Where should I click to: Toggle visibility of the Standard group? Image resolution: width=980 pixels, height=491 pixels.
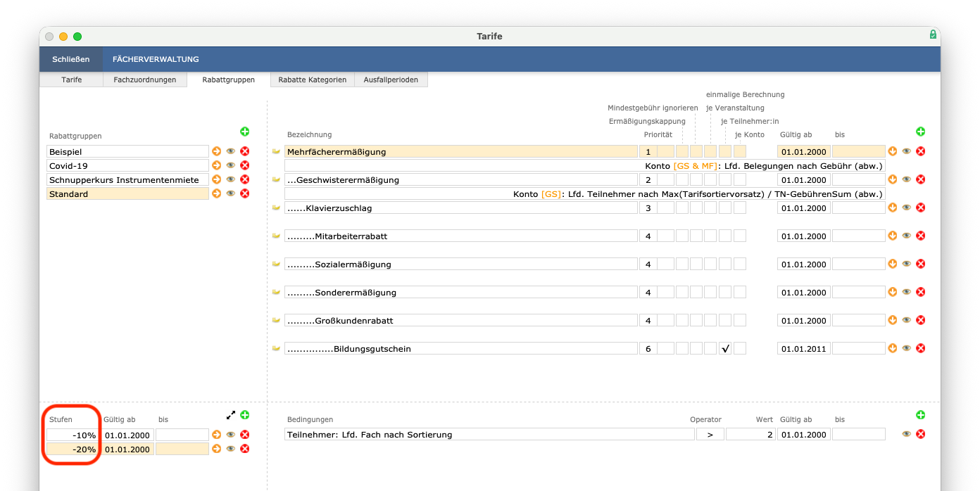230,193
